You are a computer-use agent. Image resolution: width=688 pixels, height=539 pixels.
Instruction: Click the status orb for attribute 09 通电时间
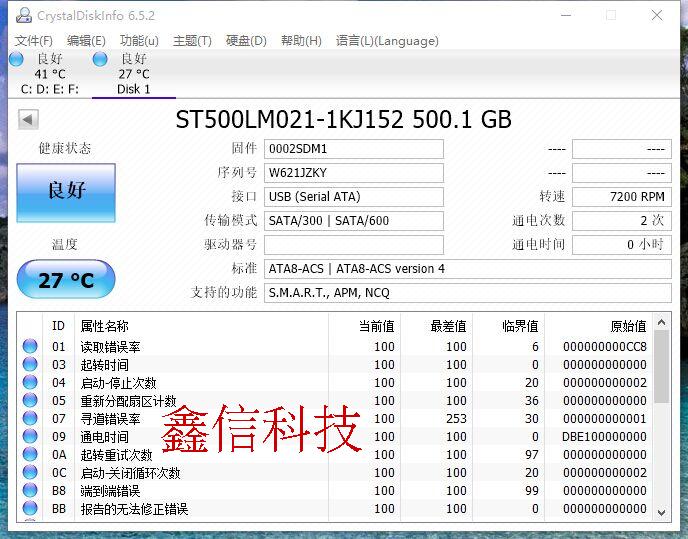30,437
